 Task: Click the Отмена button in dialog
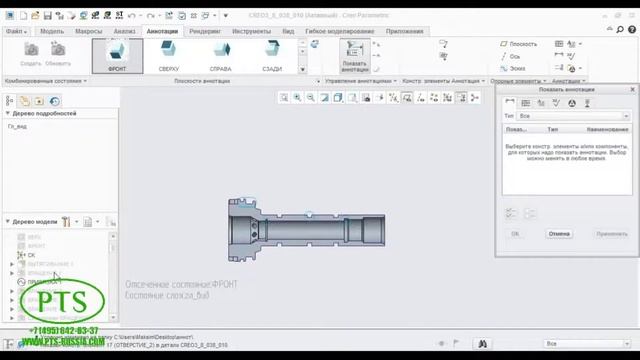coord(559,234)
